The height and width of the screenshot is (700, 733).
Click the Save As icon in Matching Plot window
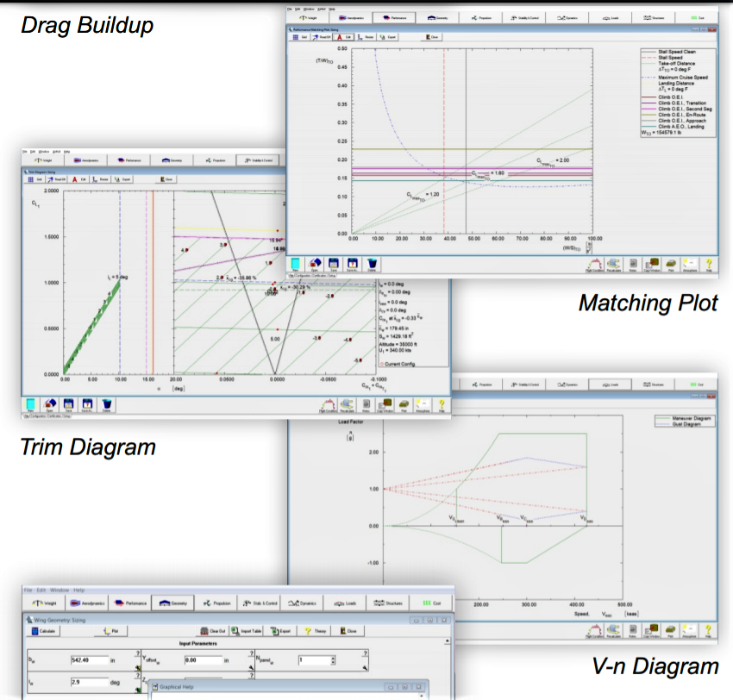tap(353, 264)
